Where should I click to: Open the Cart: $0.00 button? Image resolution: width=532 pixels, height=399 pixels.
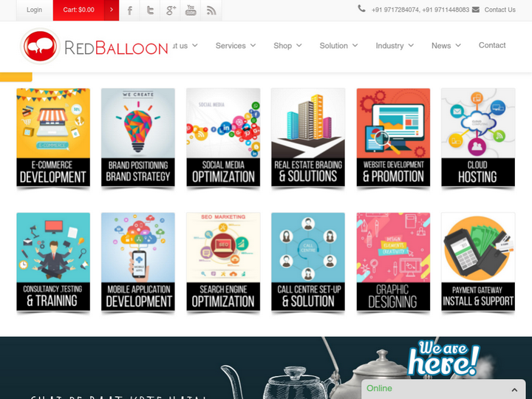click(79, 10)
